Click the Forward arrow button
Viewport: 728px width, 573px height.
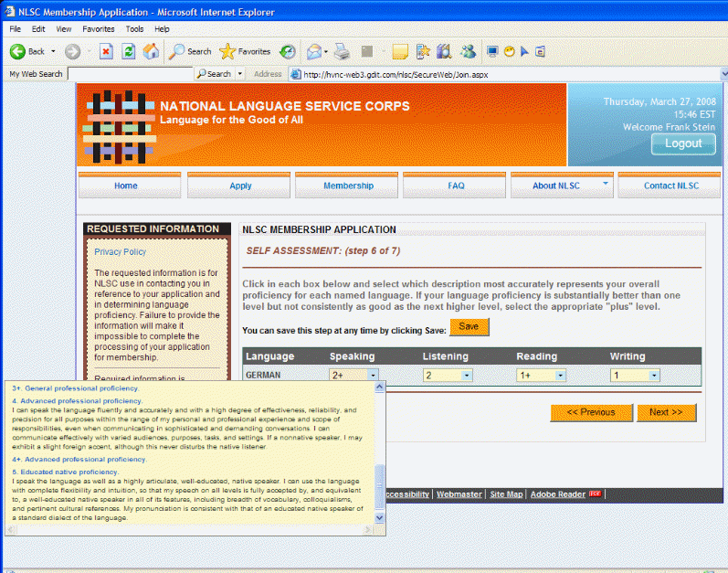click(x=72, y=51)
